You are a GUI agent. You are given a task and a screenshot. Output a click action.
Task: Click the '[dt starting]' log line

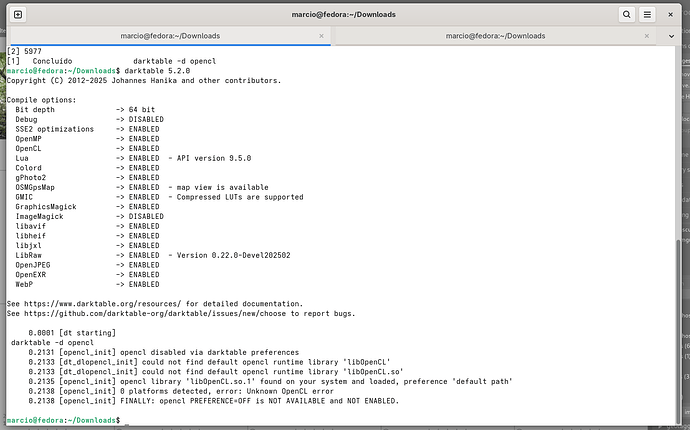click(72, 333)
